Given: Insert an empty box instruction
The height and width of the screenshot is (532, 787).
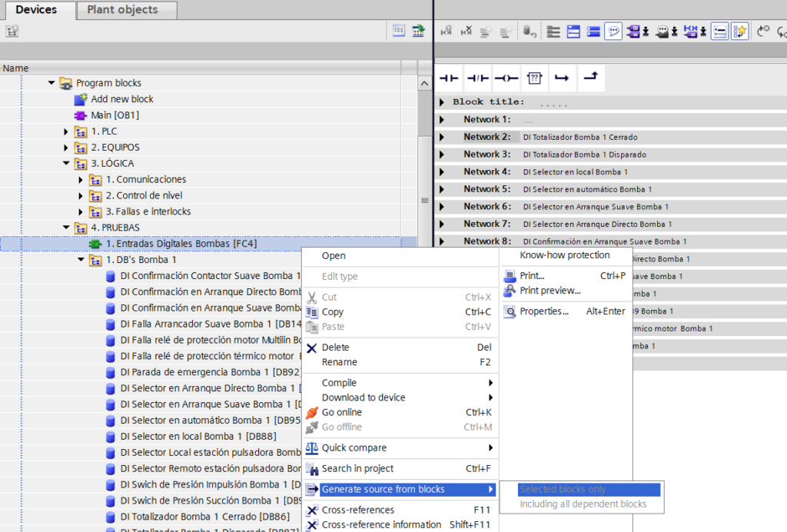Looking at the screenshot, I should click(535, 78).
